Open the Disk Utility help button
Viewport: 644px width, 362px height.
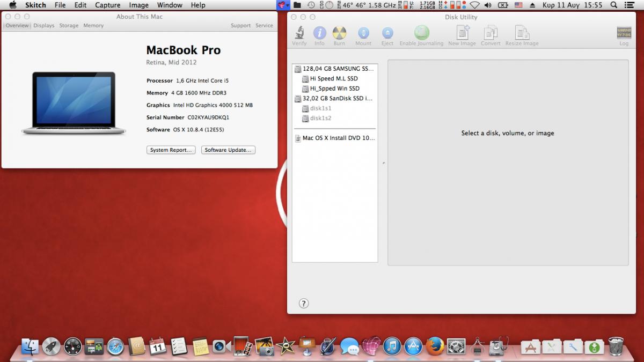(303, 304)
